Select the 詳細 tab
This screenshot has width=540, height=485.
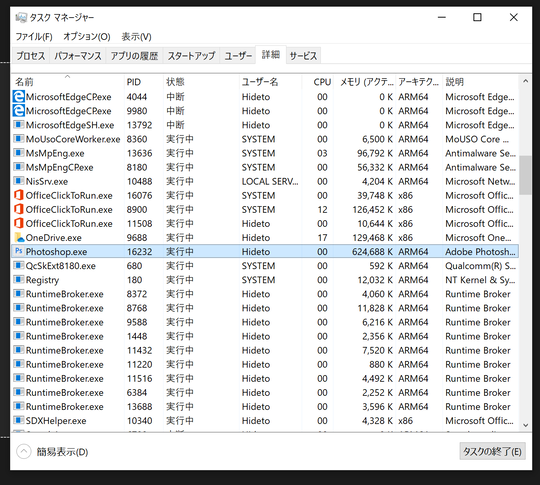(x=271, y=55)
